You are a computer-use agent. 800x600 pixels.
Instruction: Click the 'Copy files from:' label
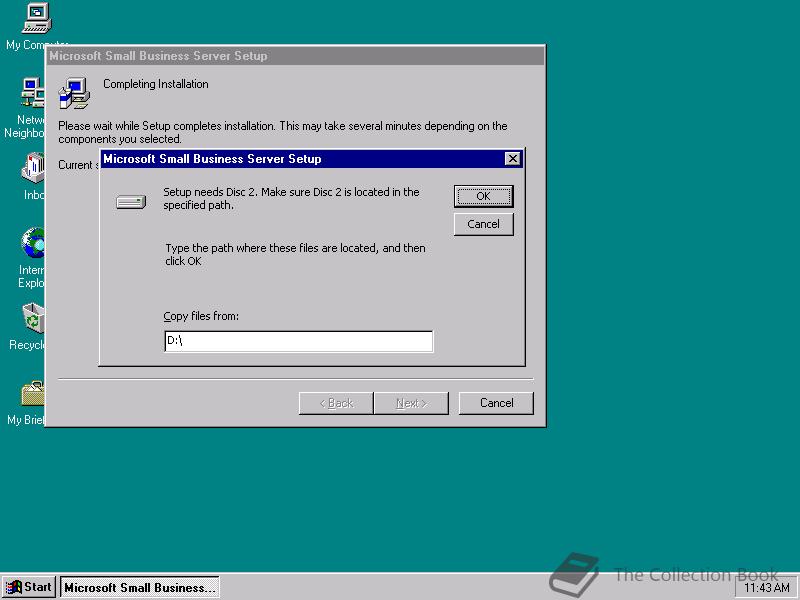tap(201, 316)
